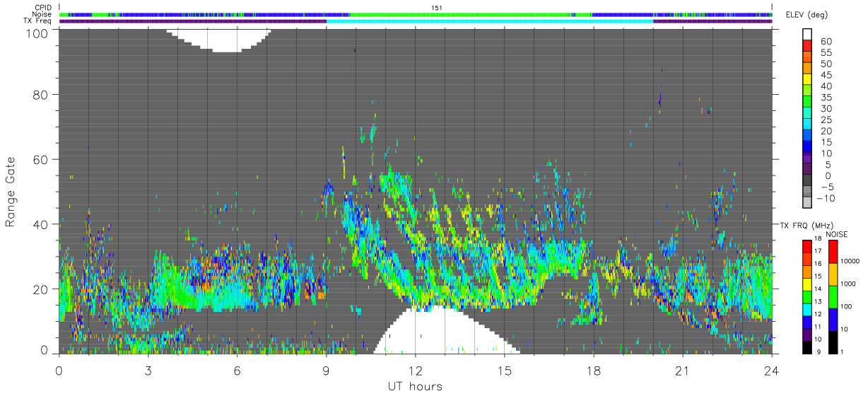Click the white top segment of ELEV colorbar
The height and width of the screenshot is (401, 868).
point(807,35)
